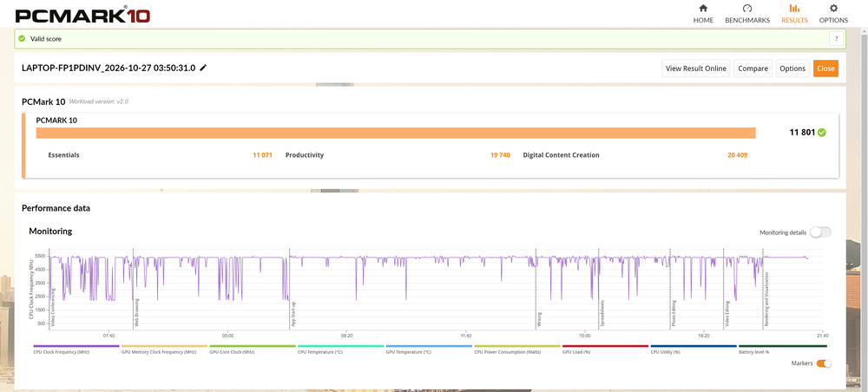Screen dimensions: 868x392
Task: Click View Result Online button
Action: [696, 69]
